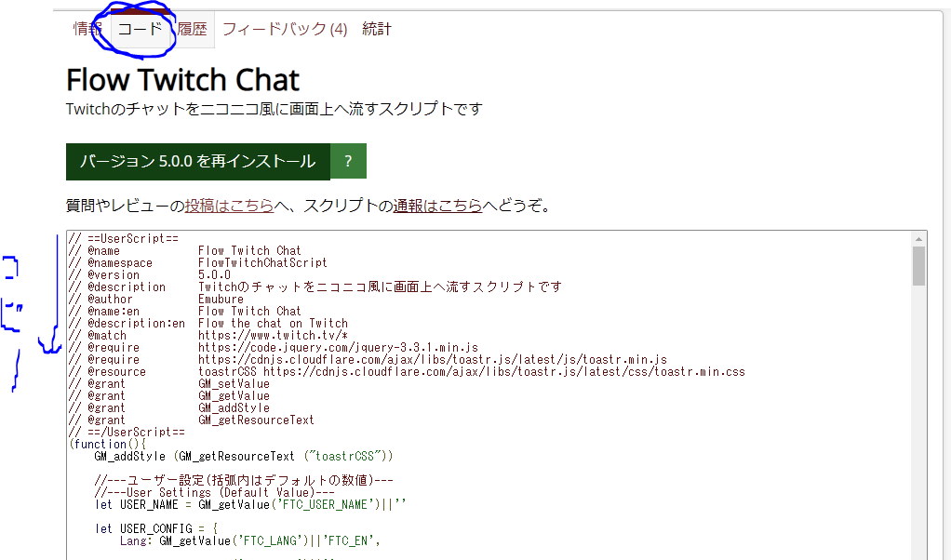This screenshot has width=951, height=560.
Task: Click the '@version 5.0.0' line
Action: [x=149, y=275]
